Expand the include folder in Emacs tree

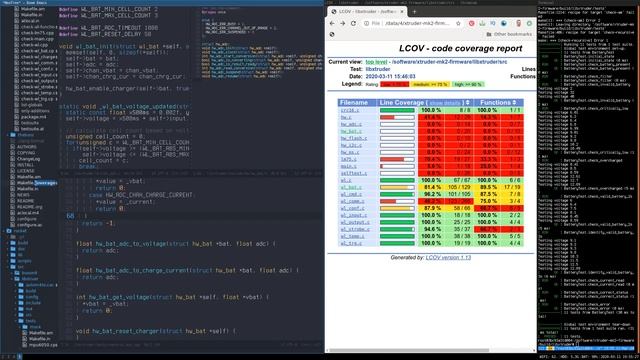(x=29, y=303)
